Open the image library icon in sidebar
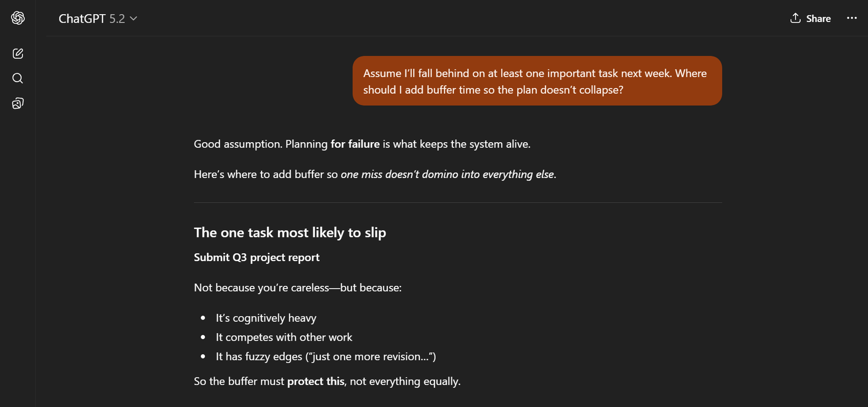 (x=17, y=103)
